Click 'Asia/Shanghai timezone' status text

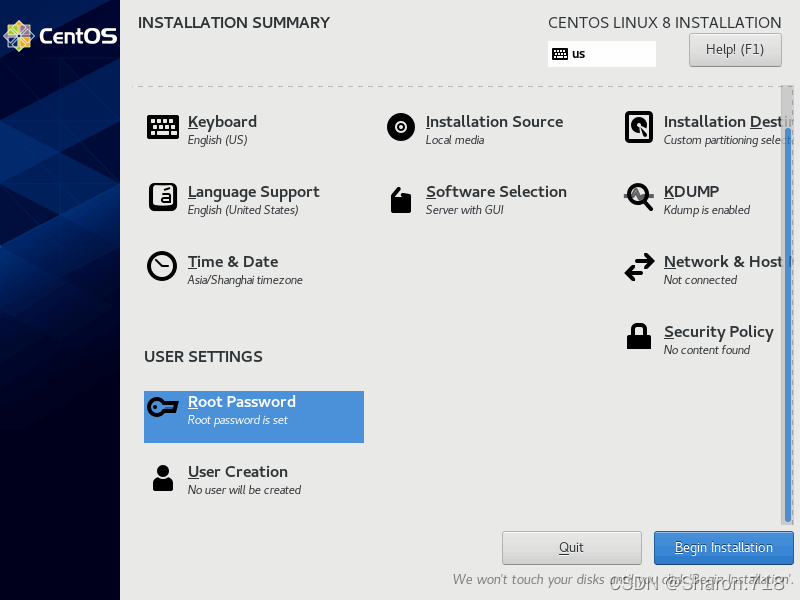(x=245, y=280)
